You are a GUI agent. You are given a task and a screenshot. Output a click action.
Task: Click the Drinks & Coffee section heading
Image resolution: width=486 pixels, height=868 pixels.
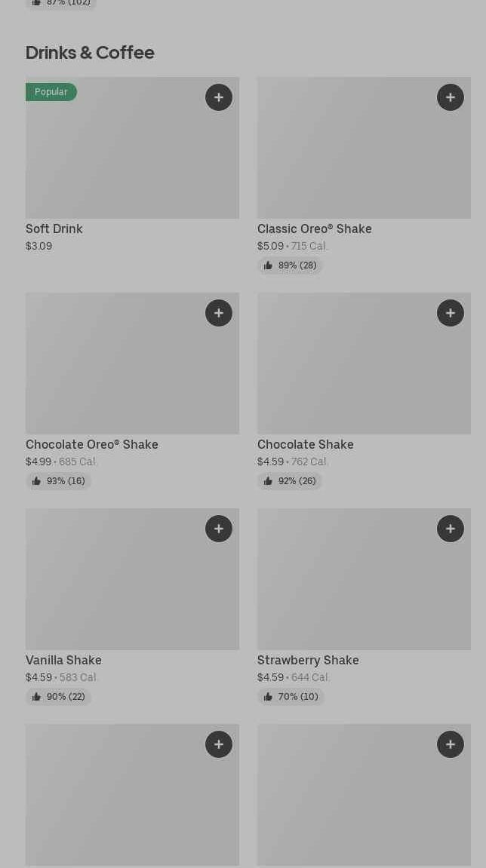[x=90, y=53]
